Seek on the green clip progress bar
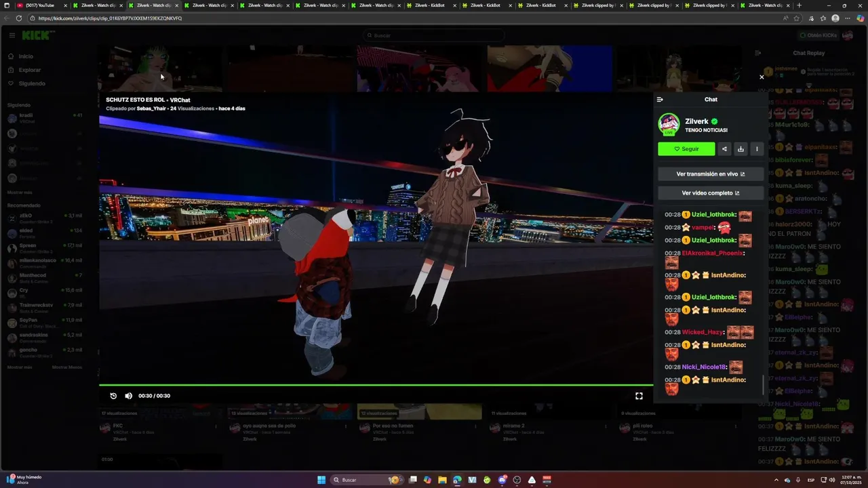The width and height of the screenshot is (868, 488). pos(376,385)
